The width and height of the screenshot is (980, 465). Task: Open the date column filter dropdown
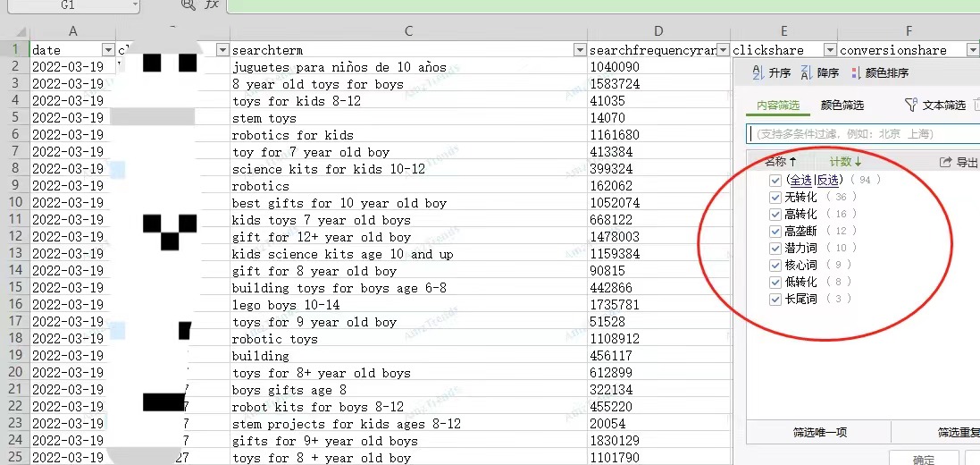tap(108, 51)
